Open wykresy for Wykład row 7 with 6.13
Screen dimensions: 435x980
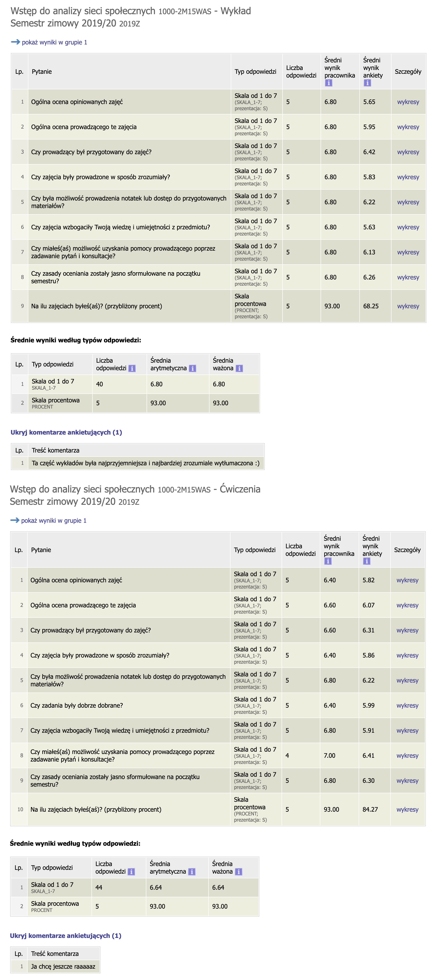coord(408,253)
